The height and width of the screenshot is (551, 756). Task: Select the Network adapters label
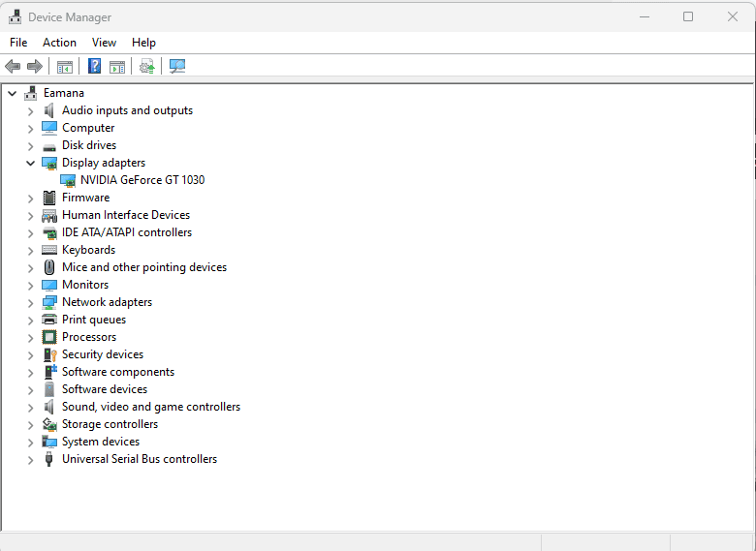pyautogui.click(x=107, y=302)
